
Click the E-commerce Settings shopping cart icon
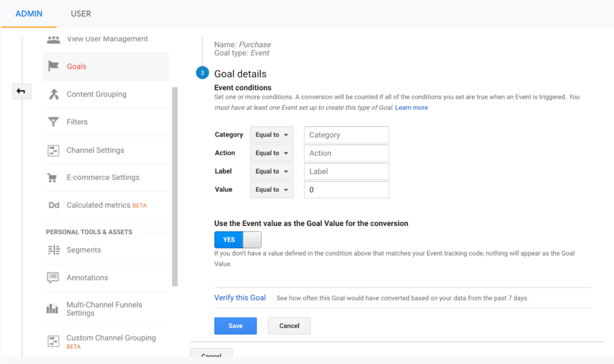point(54,178)
